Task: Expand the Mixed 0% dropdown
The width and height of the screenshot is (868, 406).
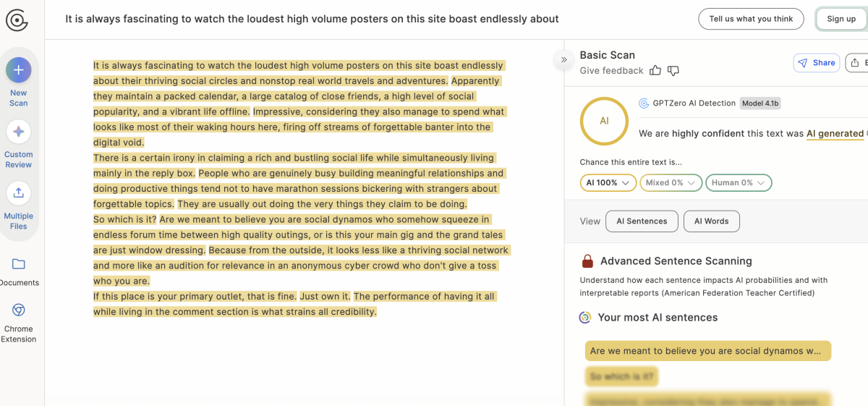Action: 671,183
